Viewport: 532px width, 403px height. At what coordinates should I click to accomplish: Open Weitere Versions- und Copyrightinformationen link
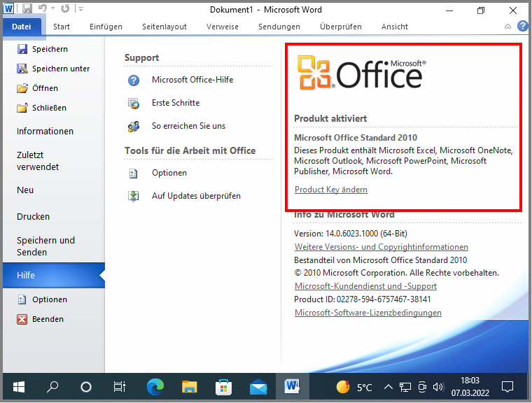381,247
